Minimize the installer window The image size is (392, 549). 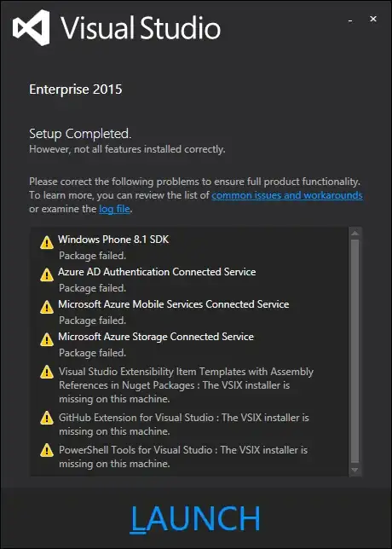350,20
